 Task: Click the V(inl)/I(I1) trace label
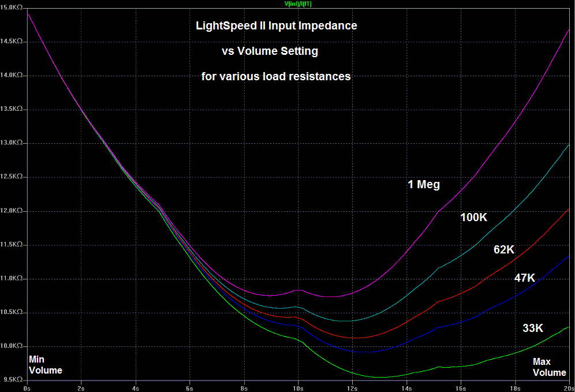pos(298,3)
